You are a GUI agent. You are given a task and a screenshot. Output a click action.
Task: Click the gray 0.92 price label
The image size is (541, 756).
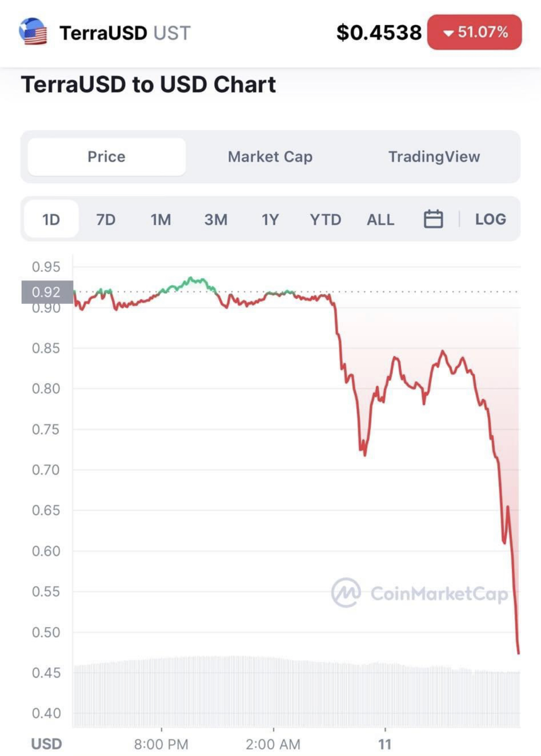[47, 292]
